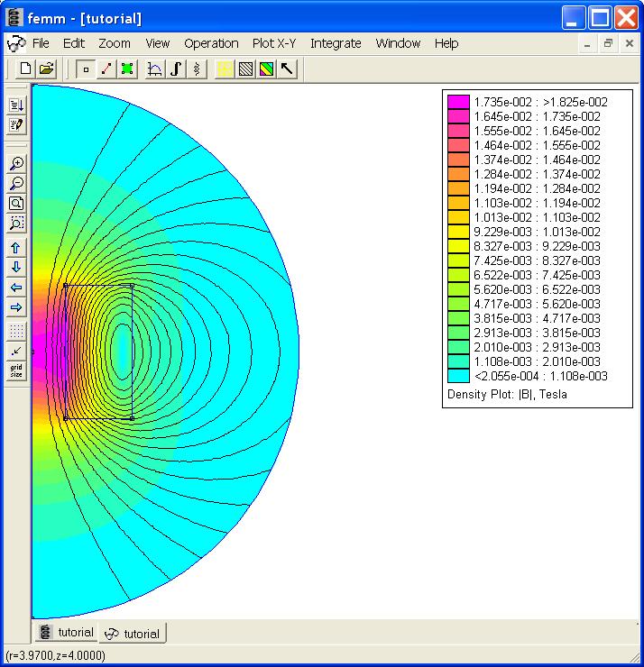
Task: Toggle the grid dots display icon
Action: pos(16,331)
